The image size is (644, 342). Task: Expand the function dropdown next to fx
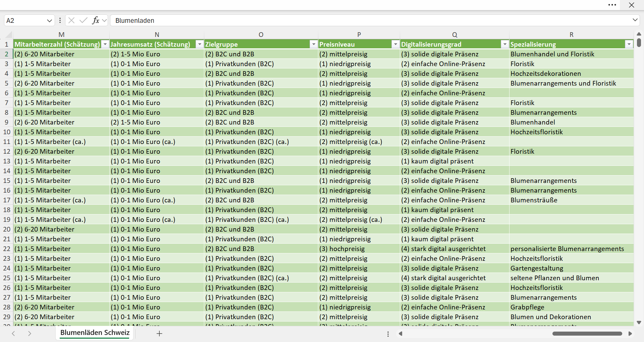tap(104, 20)
